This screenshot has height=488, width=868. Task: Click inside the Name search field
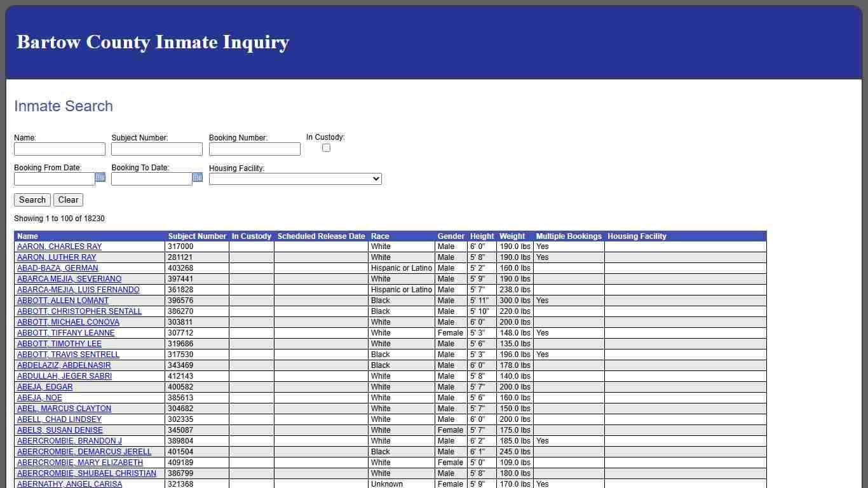click(x=59, y=149)
